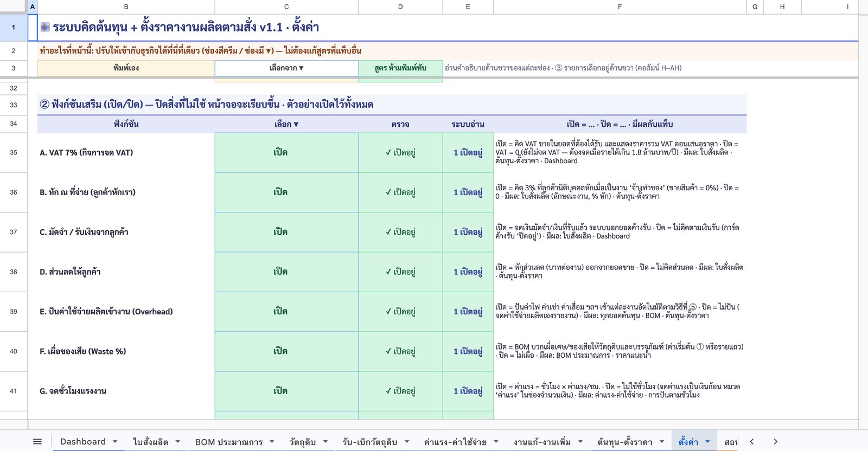The height and width of the screenshot is (451, 868).
Task: Open the ใบสั่งผลิต sheet tab
Action: (x=150, y=442)
